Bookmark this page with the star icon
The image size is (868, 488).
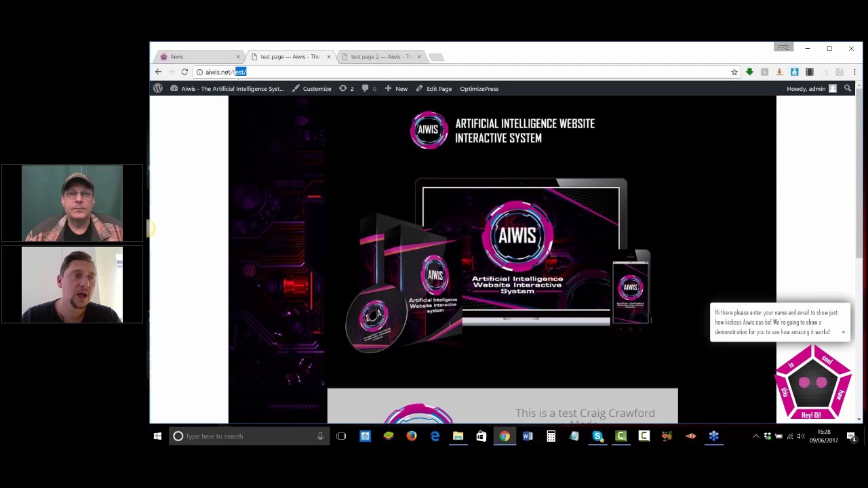pyautogui.click(x=734, y=72)
